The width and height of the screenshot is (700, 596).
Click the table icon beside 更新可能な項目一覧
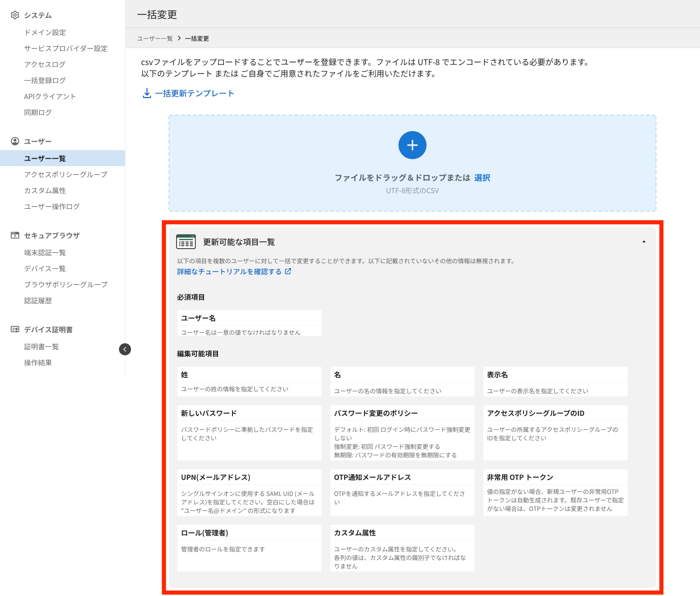coord(186,242)
